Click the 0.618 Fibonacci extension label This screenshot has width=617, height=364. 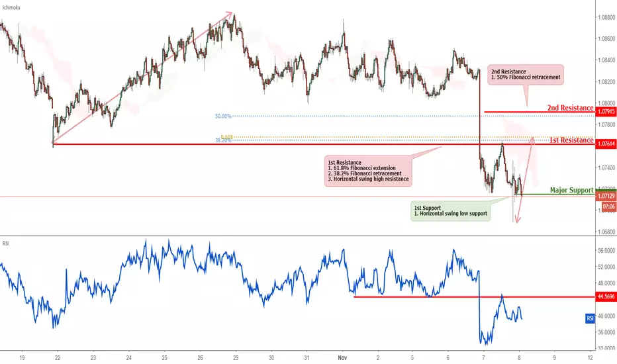pos(227,137)
